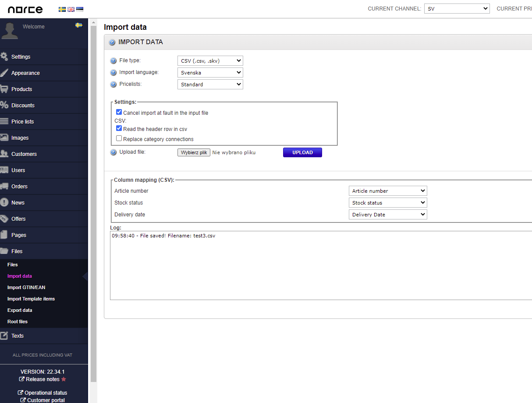Click the sidebar vertical scrollbar

[93, 201]
